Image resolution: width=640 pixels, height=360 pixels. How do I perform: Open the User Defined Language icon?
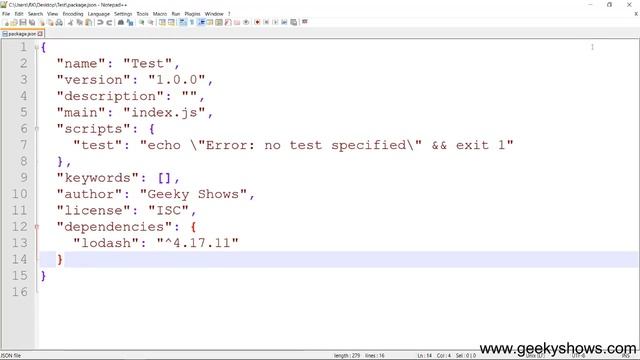click(210, 22)
